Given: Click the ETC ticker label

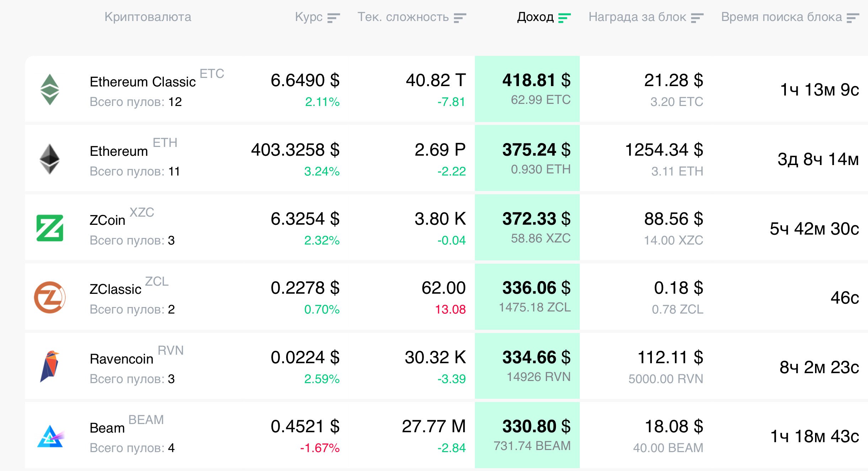Looking at the screenshot, I should coord(212,74).
